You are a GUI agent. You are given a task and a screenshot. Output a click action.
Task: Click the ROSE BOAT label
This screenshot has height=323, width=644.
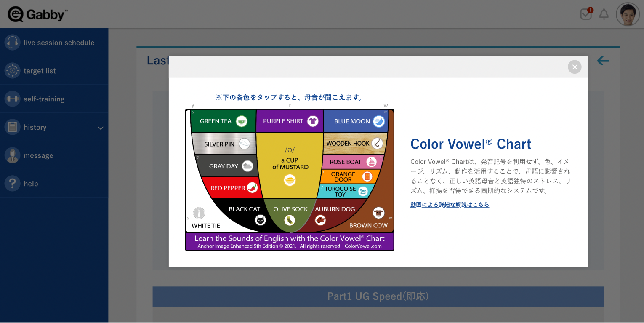(346, 162)
